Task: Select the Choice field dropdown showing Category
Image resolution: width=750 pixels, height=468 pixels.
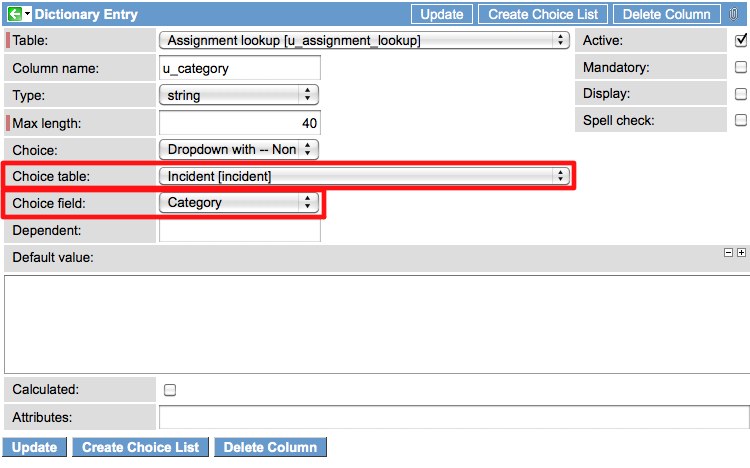Action: 238,203
